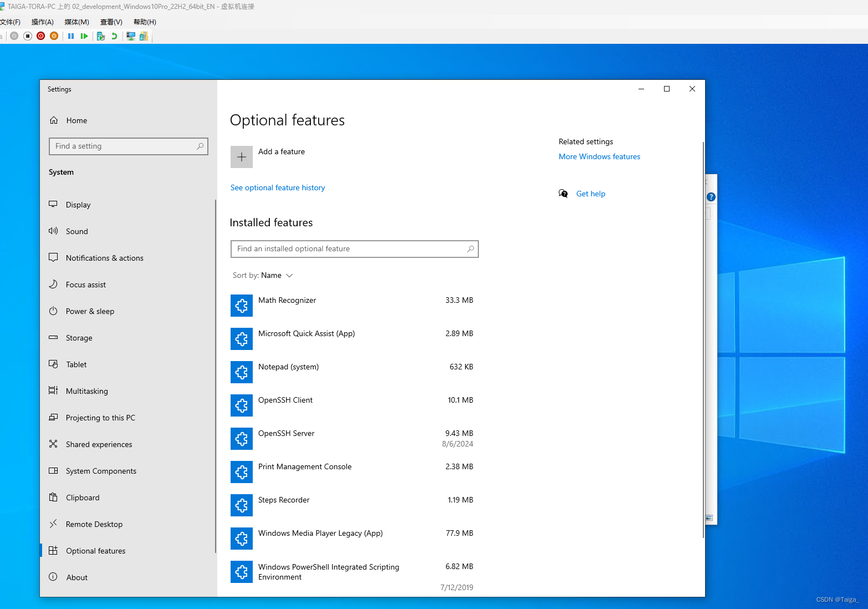Image resolution: width=868 pixels, height=609 pixels.
Task: Open the 操作(A) menu
Action: tap(43, 22)
